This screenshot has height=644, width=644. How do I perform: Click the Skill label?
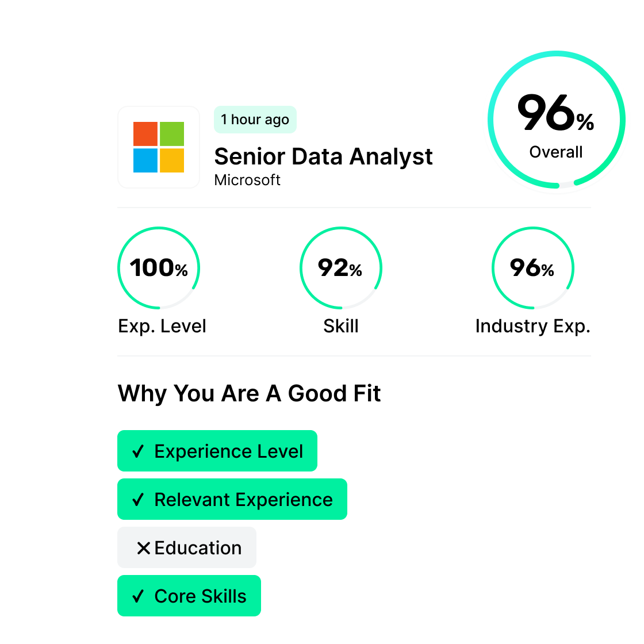[340, 326]
